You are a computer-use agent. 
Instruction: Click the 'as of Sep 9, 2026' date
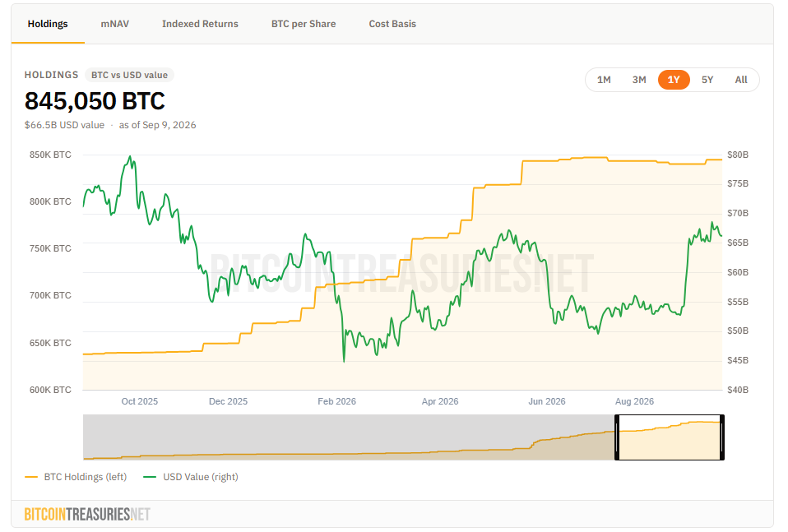point(157,125)
